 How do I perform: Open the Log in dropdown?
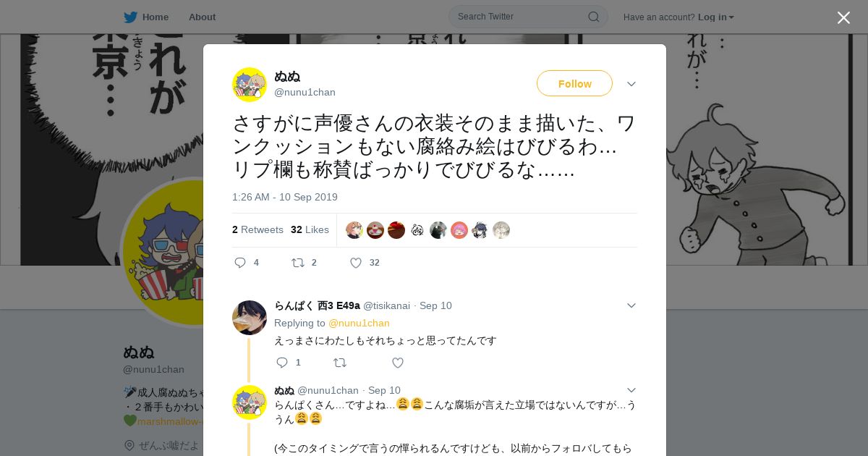[716, 17]
